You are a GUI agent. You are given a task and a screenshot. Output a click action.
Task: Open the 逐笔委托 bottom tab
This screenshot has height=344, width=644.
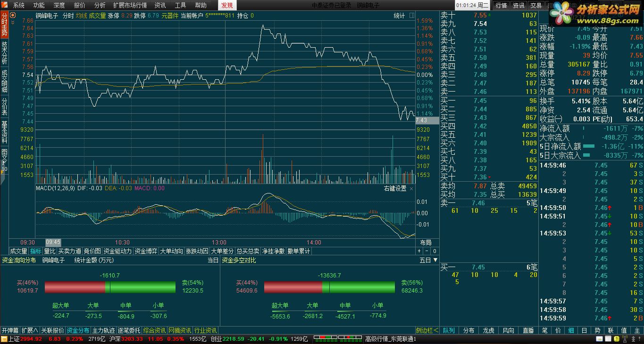coord(129,330)
